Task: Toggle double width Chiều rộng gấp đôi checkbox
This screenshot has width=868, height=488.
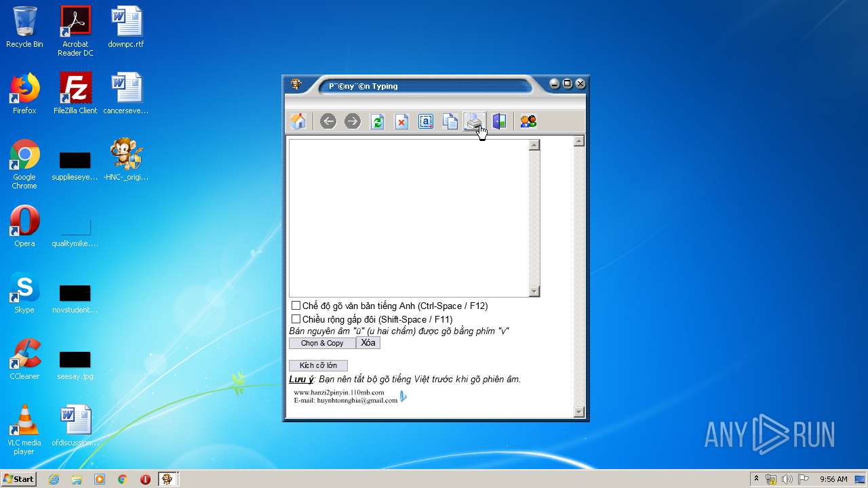Action: [x=296, y=319]
